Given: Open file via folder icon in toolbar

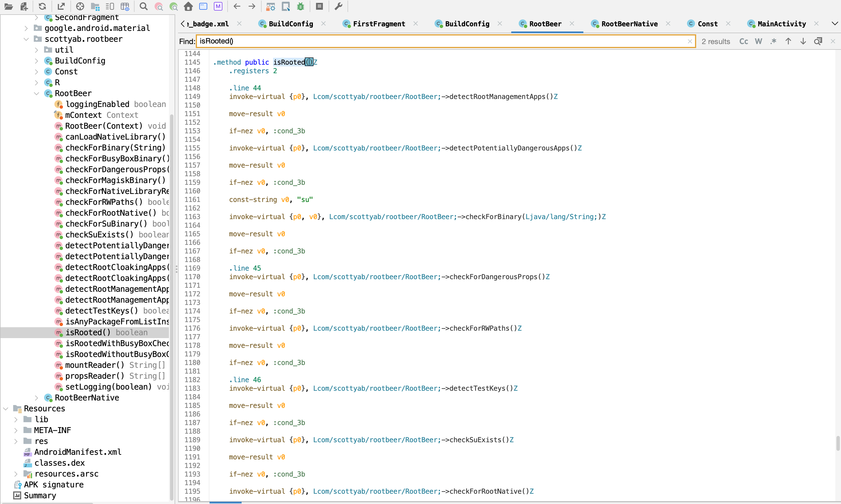Looking at the screenshot, I should coord(9,7).
